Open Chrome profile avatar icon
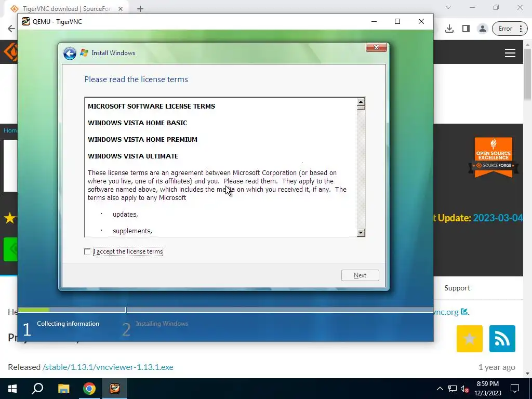This screenshot has height=399, width=532. pos(482,29)
